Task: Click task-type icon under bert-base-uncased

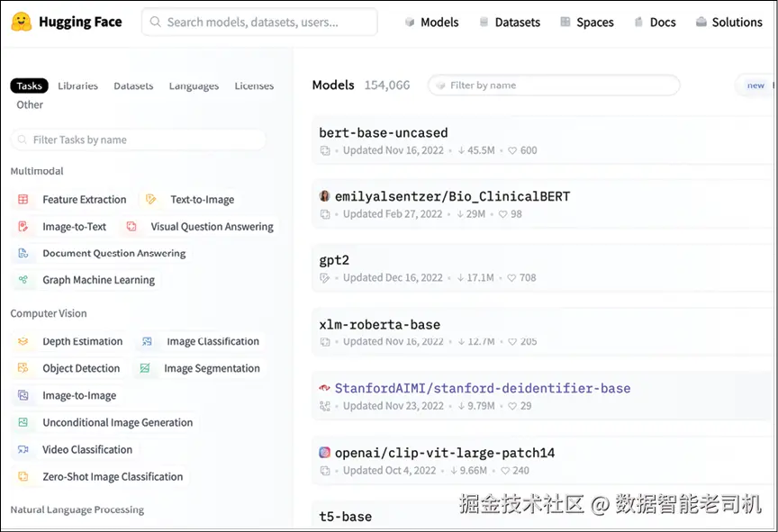Action: coord(325,150)
